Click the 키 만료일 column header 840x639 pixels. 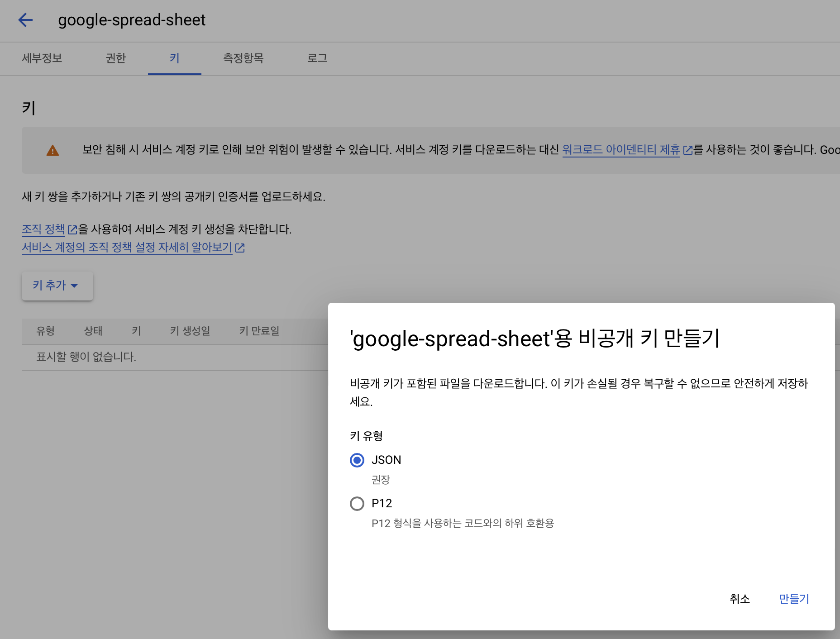point(259,331)
